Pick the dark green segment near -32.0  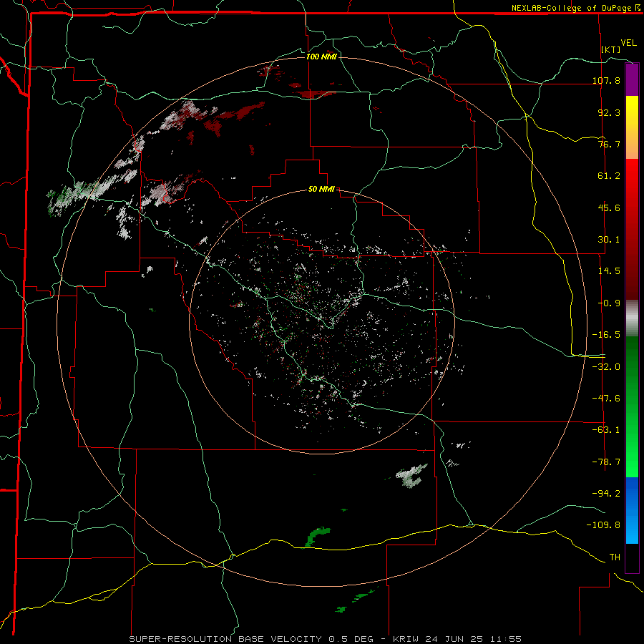coord(632,366)
